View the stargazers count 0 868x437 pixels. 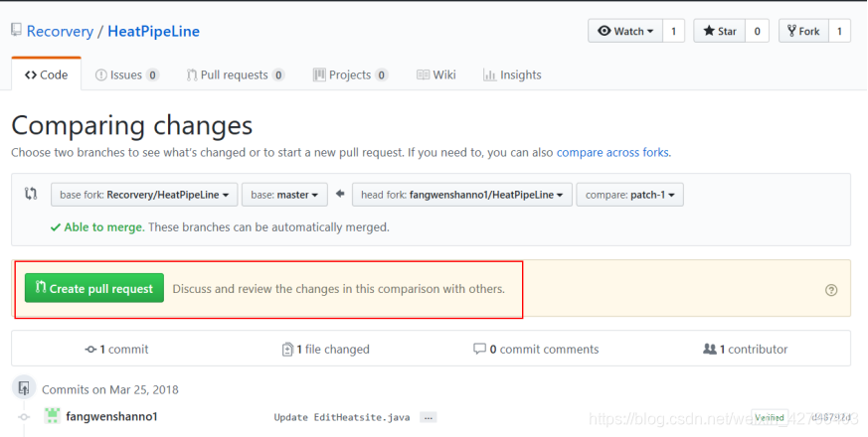[x=757, y=31]
